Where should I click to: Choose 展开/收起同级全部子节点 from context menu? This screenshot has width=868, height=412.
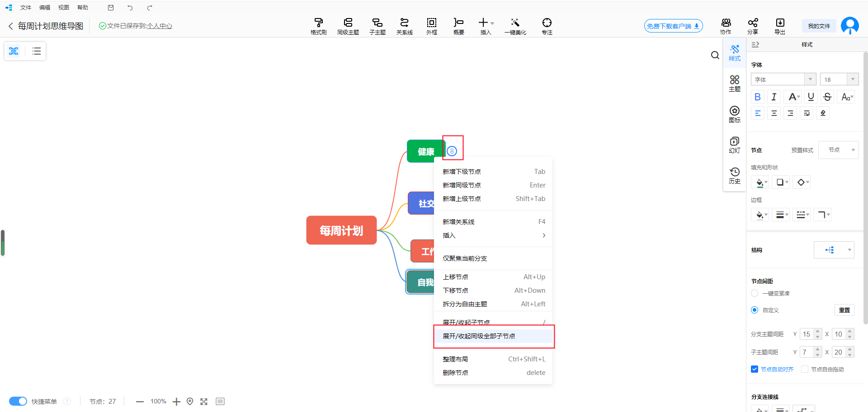[479, 336]
